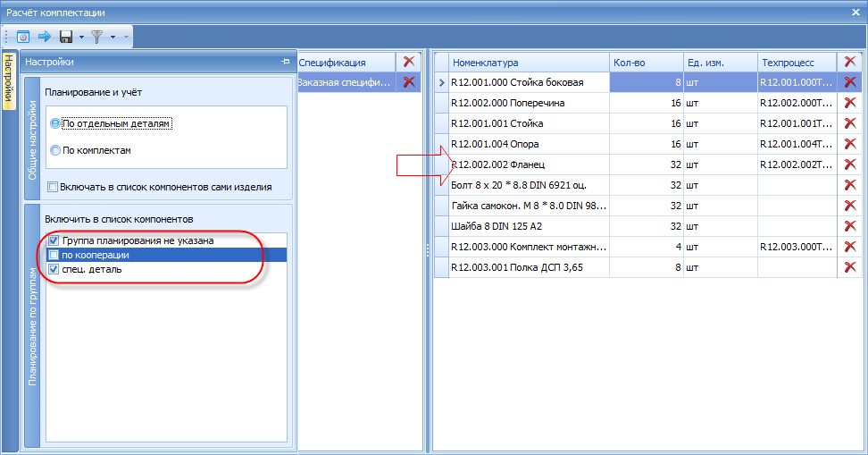Select the По отдельным деталям radio button

54,123
